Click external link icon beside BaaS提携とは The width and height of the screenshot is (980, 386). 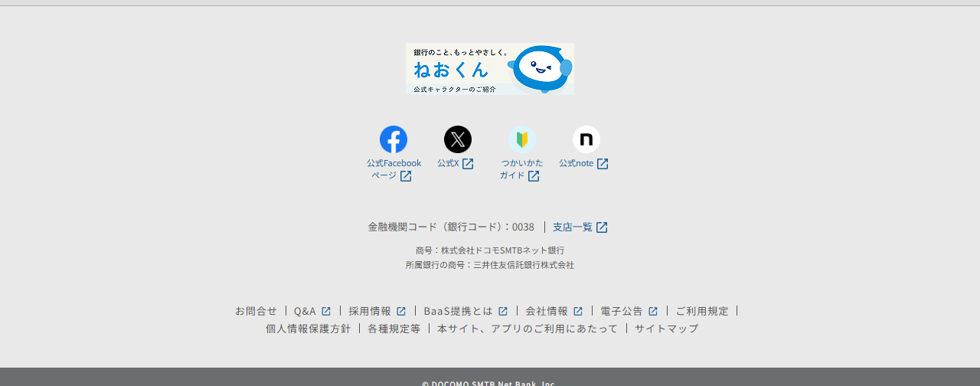[503, 312]
